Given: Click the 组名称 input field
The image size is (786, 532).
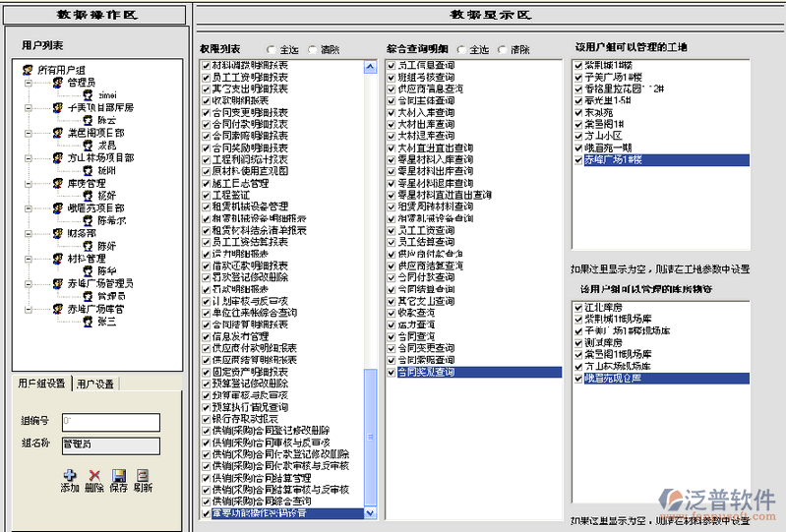Looking at the screenshot, I should (109, 443).
